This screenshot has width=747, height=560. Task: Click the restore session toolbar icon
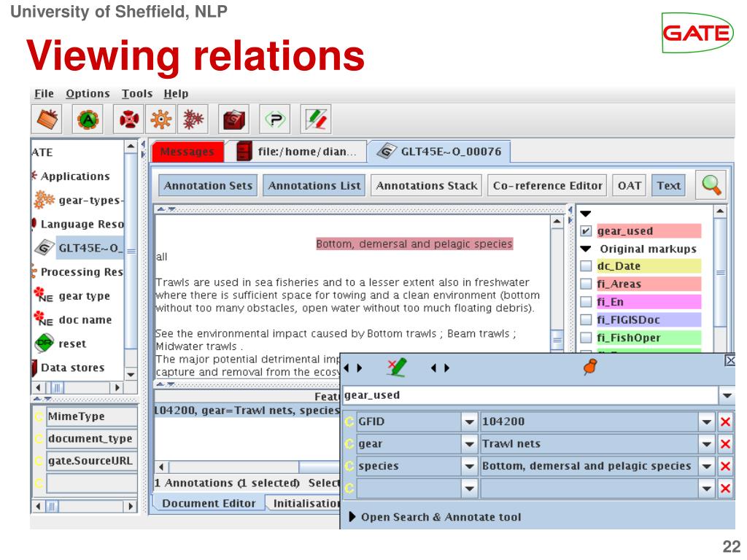(x=47, y=119)
